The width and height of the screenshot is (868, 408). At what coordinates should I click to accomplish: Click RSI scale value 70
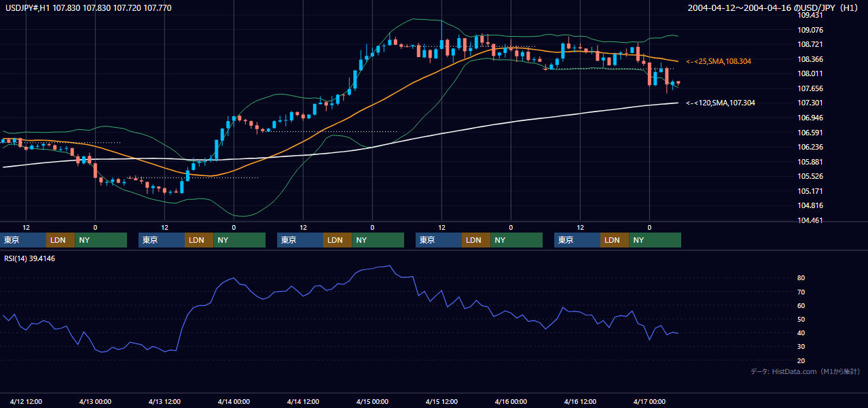pyautogui.click(x=801, y=292)
